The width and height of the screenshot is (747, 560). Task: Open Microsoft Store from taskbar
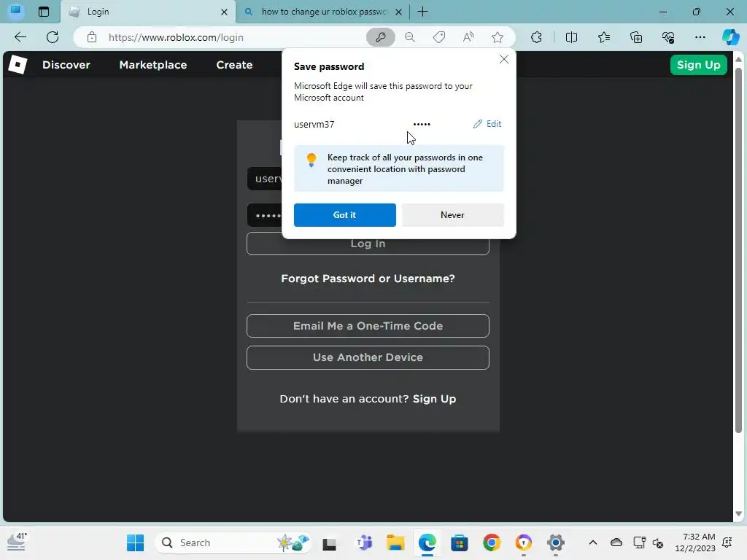coord(460,542)
